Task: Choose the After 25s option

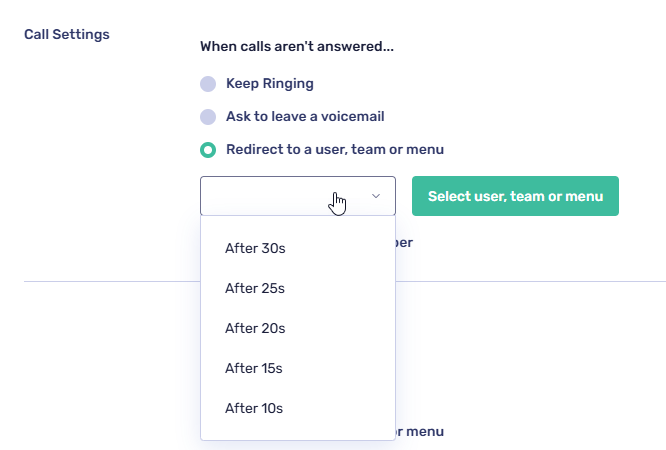Action: pos(255,288)
